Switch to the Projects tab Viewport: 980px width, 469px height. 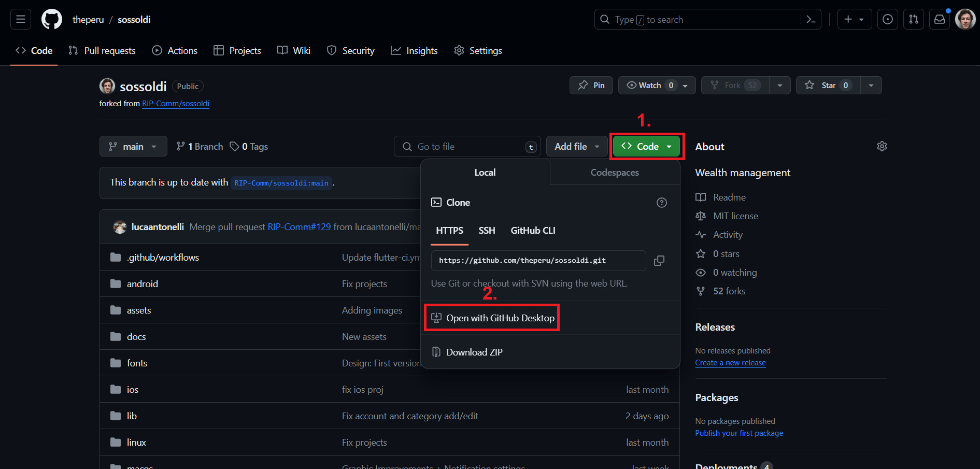click(237, 51)
